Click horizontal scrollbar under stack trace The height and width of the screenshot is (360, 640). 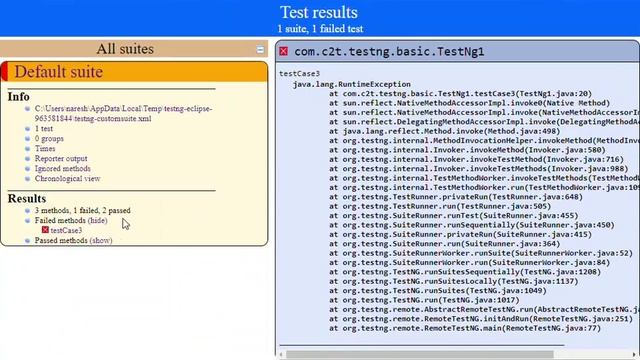coord(420,355)
